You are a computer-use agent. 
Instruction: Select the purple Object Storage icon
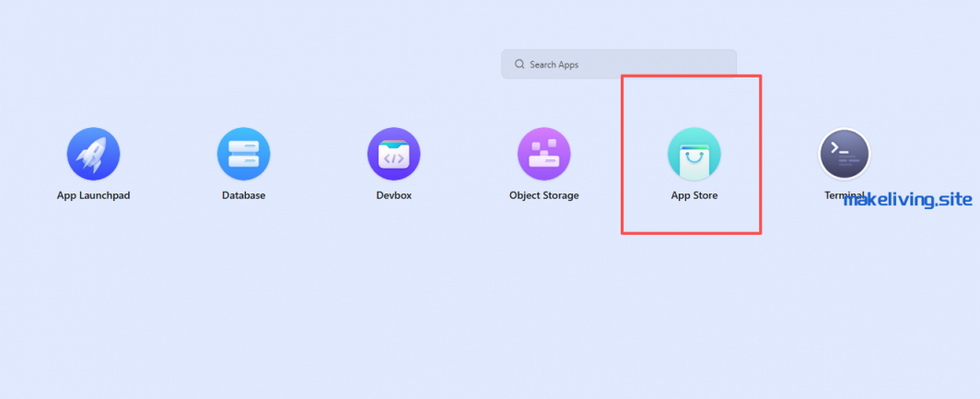(543, 154)
